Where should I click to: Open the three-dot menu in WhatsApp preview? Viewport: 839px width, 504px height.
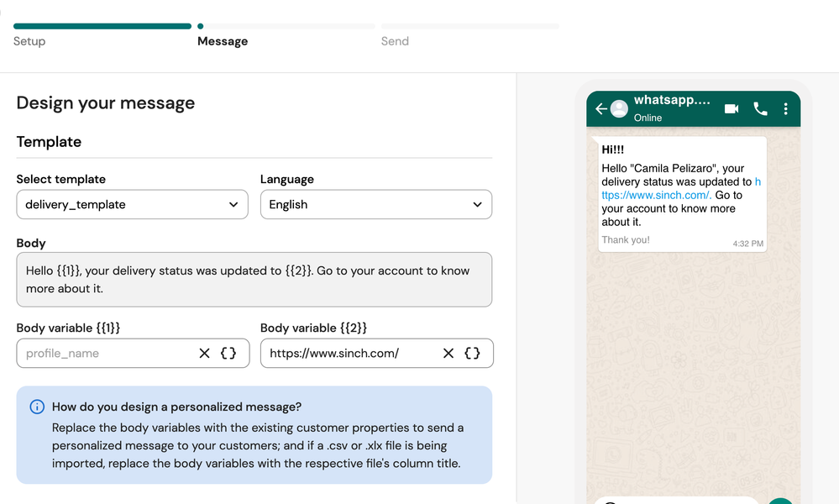[x=785, y=109]
